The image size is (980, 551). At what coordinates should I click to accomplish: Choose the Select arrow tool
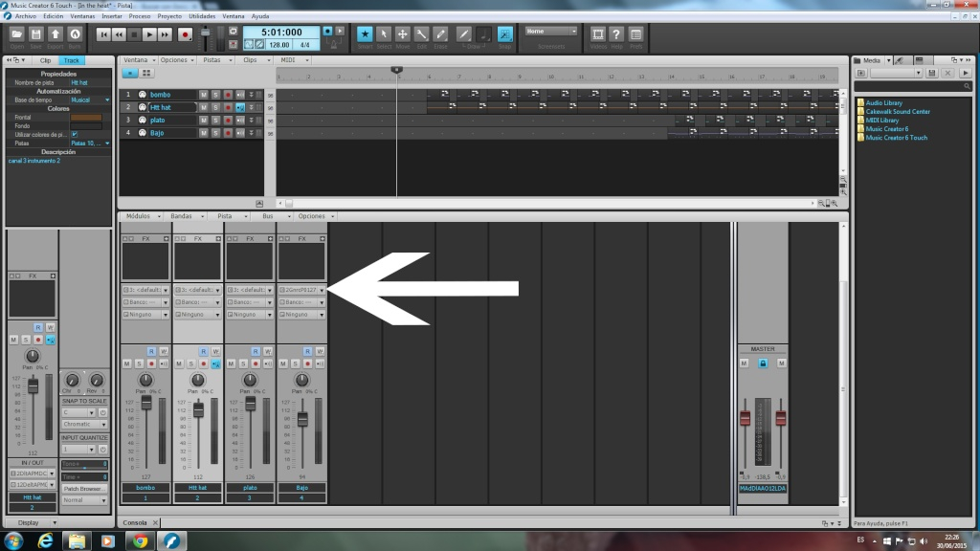tap(384, 34)
